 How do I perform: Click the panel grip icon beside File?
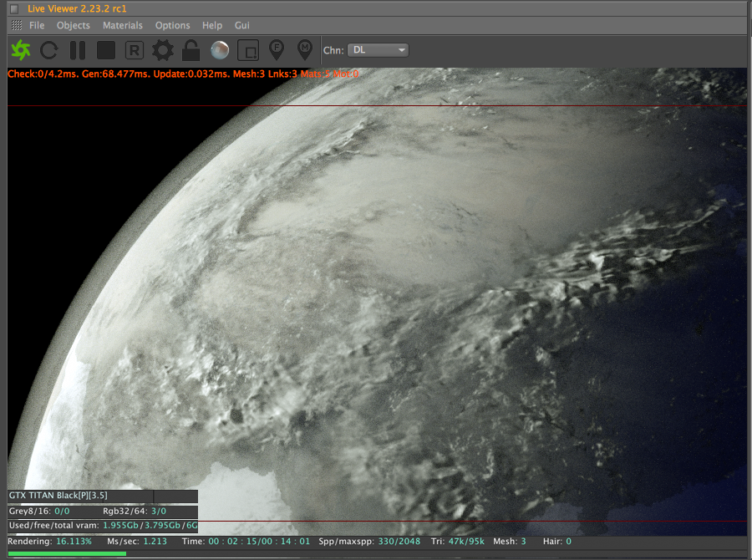17,25
